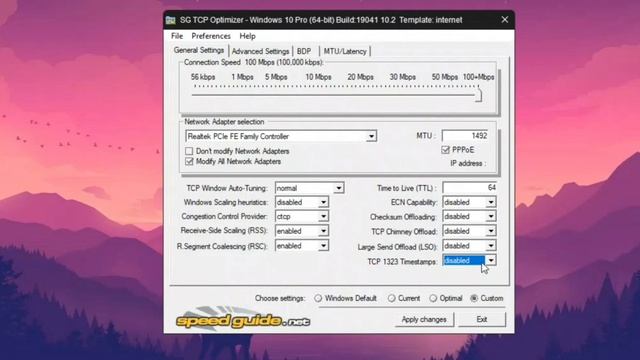The width and height of the screenshot is (640, 360).
Task: Switch to the BDP tab
Action: [304, 51]
